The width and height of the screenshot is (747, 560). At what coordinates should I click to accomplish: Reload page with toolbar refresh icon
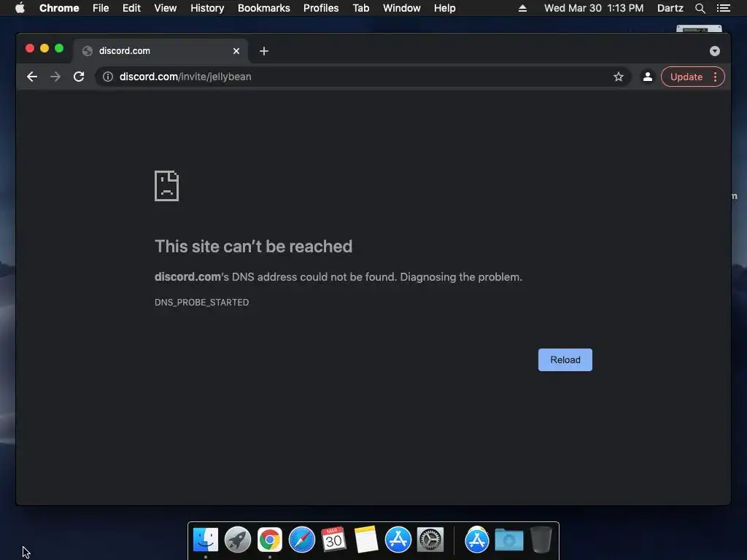coord(79,77)
